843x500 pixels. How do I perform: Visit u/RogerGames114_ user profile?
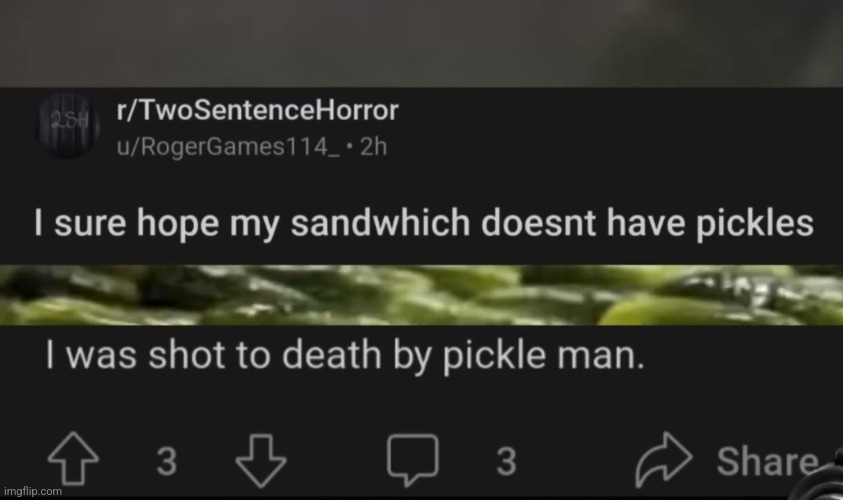click(x=228, y=146)
